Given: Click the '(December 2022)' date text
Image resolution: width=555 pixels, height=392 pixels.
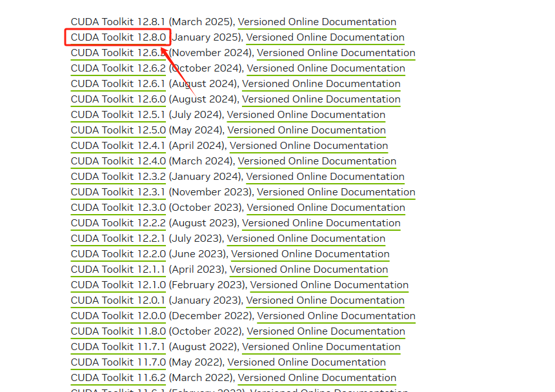Looking at the screenshot, I should [x=211, y=316].
